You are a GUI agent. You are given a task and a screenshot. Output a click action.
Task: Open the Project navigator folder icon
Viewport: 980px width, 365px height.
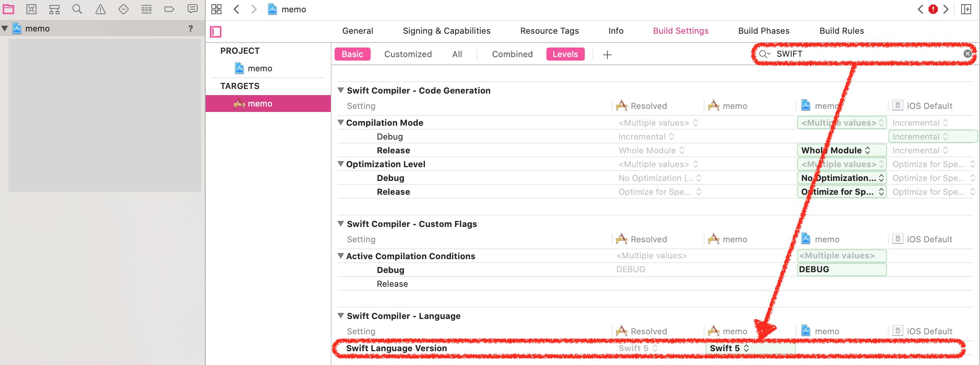pyautogui.click(x=8, y=9)
